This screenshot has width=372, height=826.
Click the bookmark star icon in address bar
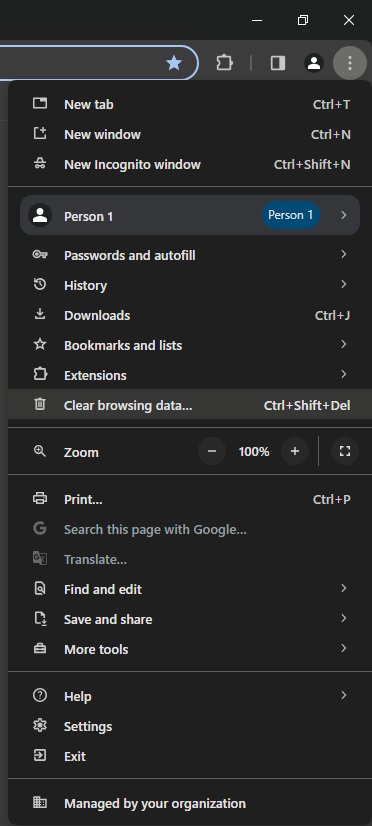(x=173, y=63)
